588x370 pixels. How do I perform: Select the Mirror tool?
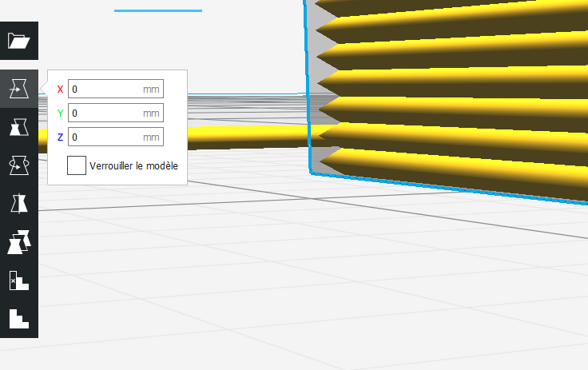(x=18, y=204)
